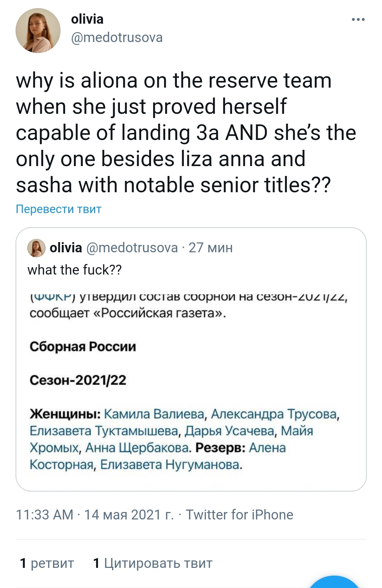Image resolution: width=382 pixels, height=588 pixels.
Task: Click the author name "olivia" in quoted tweet
Action: point(66,248)
